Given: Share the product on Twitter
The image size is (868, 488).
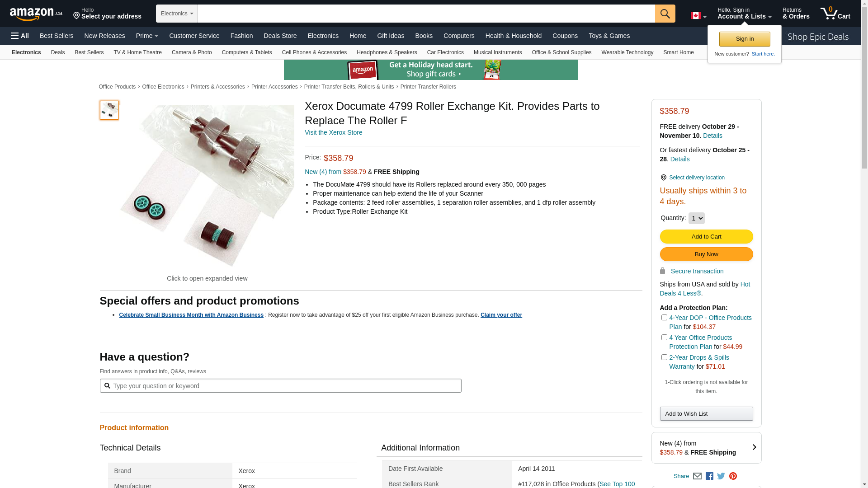Looking at the screenshot, I should [x=721, y=476].
